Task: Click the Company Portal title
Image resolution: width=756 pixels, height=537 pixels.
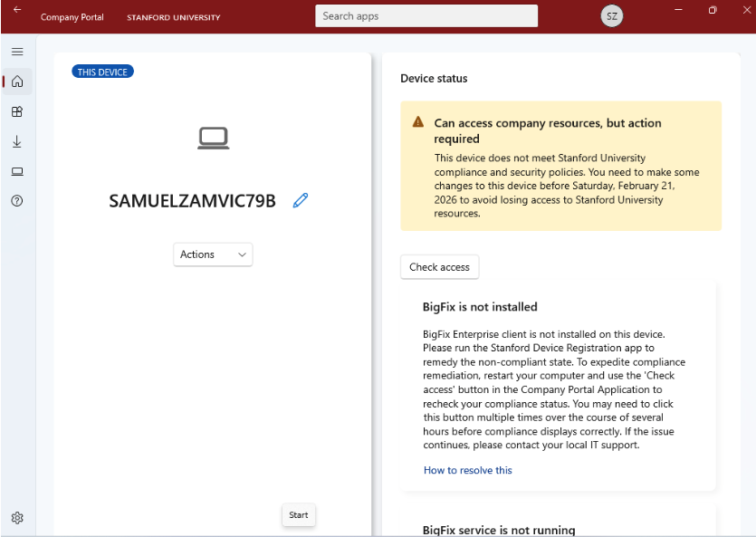Action: 72,15
